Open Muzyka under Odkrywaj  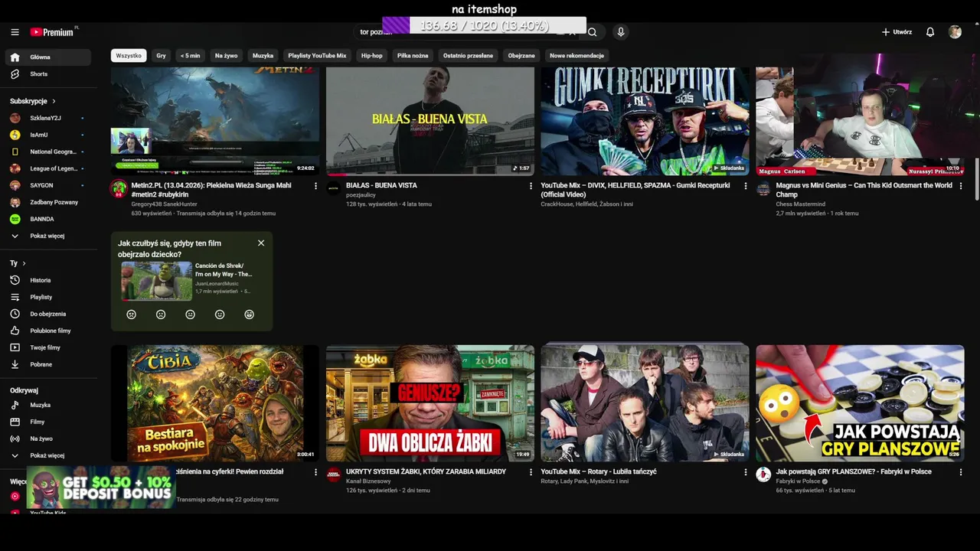coord(48,405)
